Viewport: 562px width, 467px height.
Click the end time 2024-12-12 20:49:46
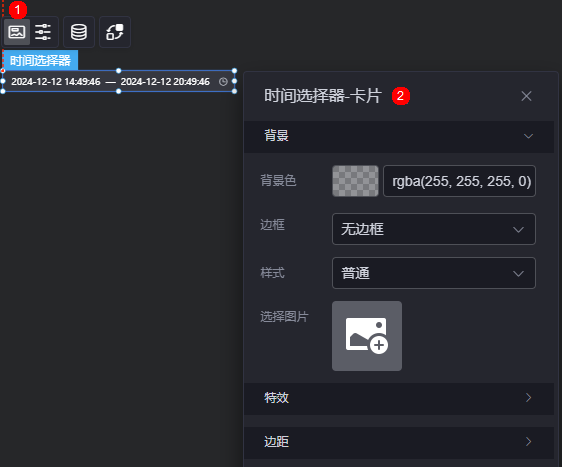165,82
